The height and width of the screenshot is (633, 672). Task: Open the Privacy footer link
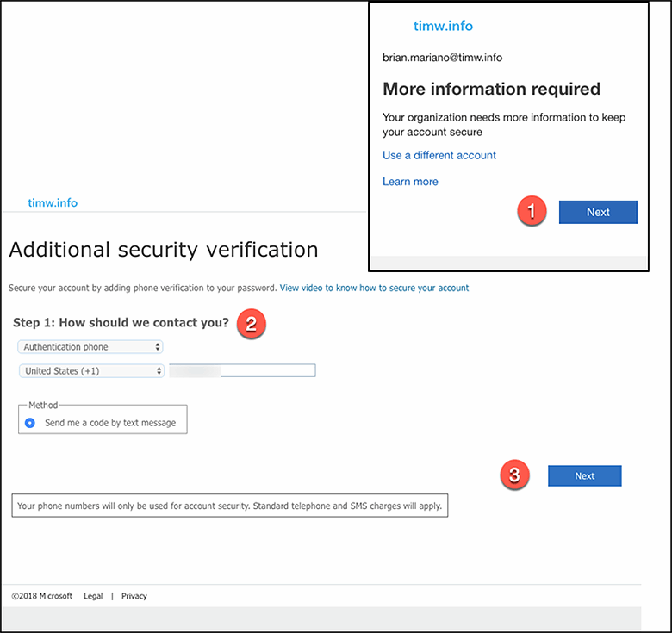[134, 596]
